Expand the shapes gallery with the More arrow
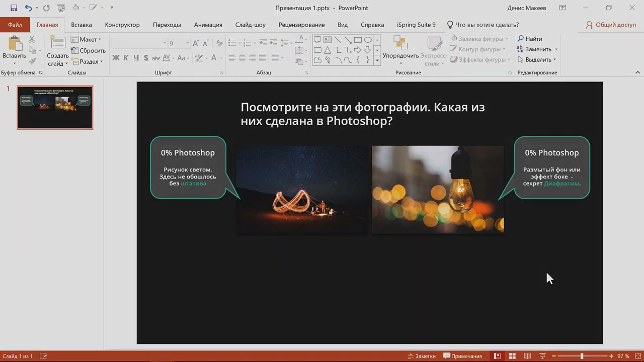The image size is (644, 362). (x=377, y=60)
